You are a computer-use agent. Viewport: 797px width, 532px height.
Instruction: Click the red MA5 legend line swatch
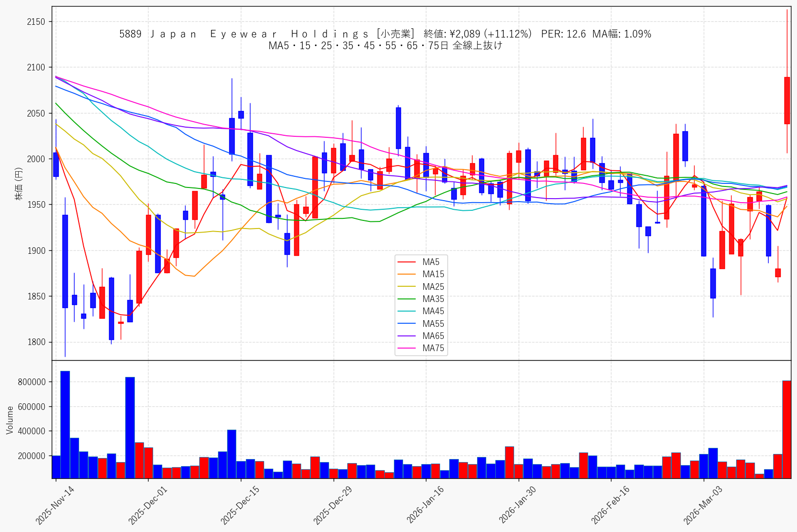click(407, 262)
